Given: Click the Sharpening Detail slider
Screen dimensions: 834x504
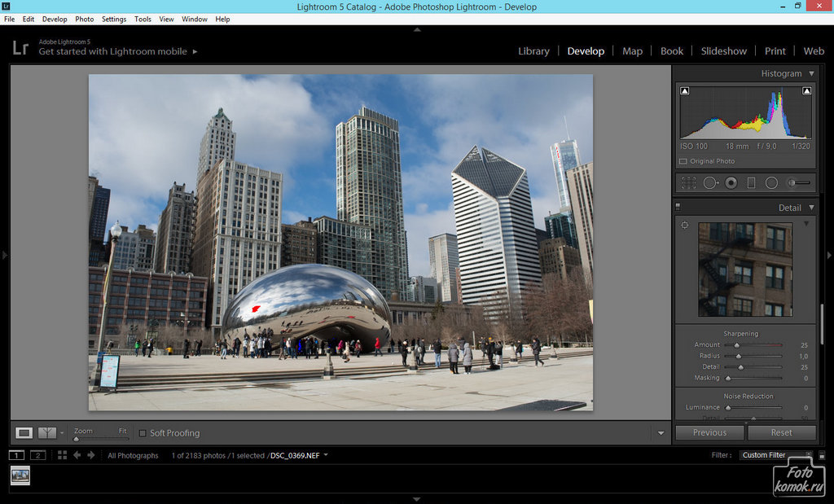Looking at the screenshot, I should 753,367.
